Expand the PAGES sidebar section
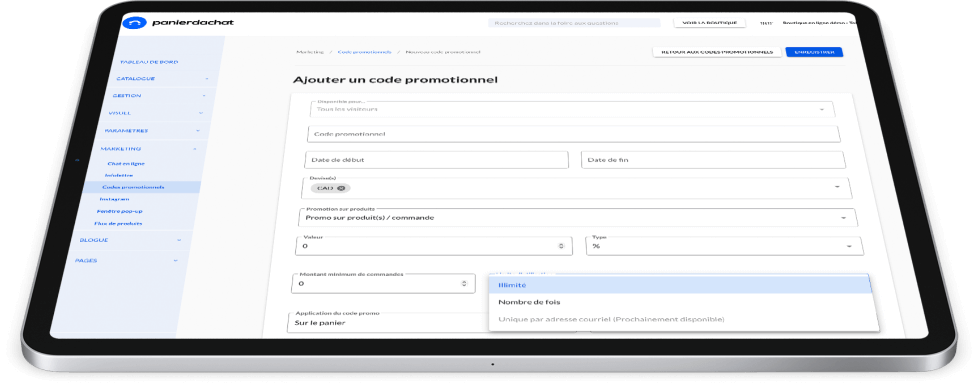 (175, 261)
